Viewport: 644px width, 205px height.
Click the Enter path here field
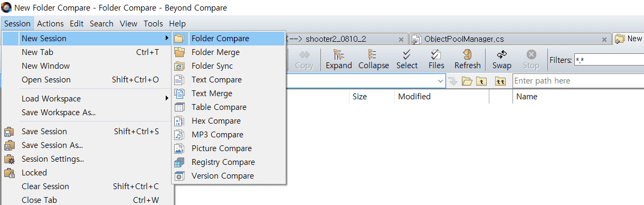(578, 81)
